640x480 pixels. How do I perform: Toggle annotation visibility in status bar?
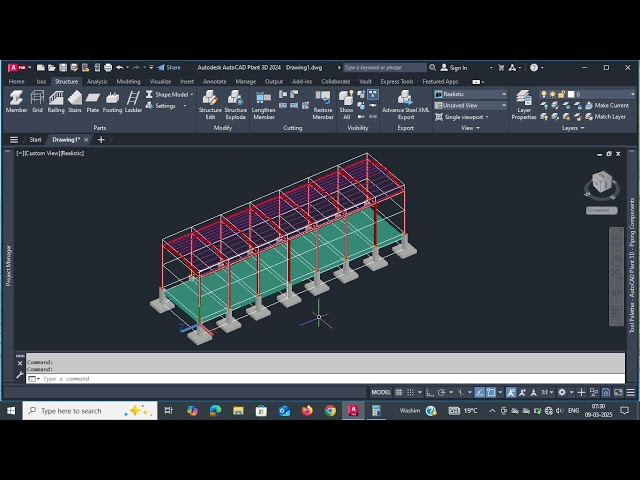pos(511,392)
